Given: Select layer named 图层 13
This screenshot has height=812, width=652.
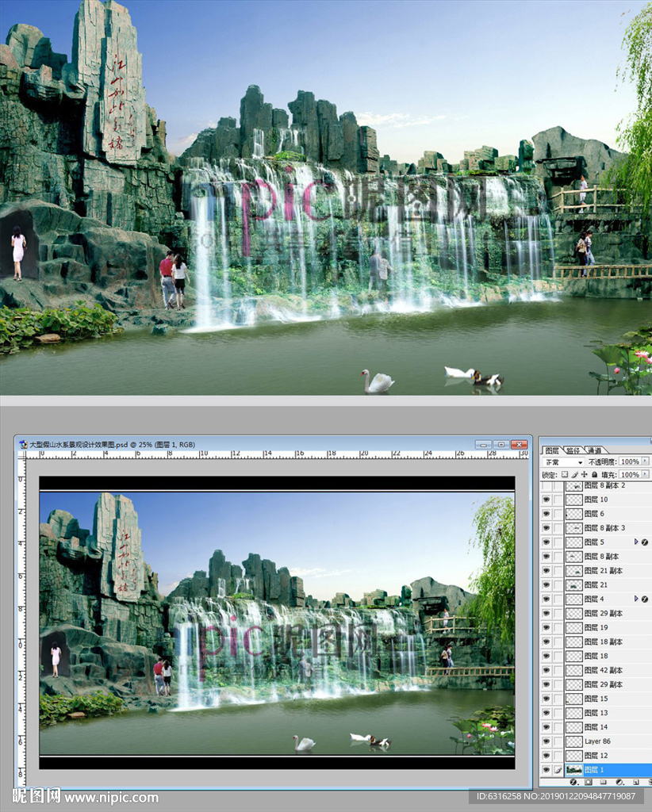Looking at the screenshot, I should pyautogui.click(x=596, y=713).
